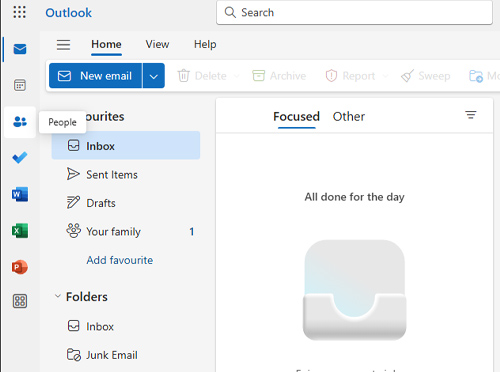Open the Calendar module icon

point(20,85)
